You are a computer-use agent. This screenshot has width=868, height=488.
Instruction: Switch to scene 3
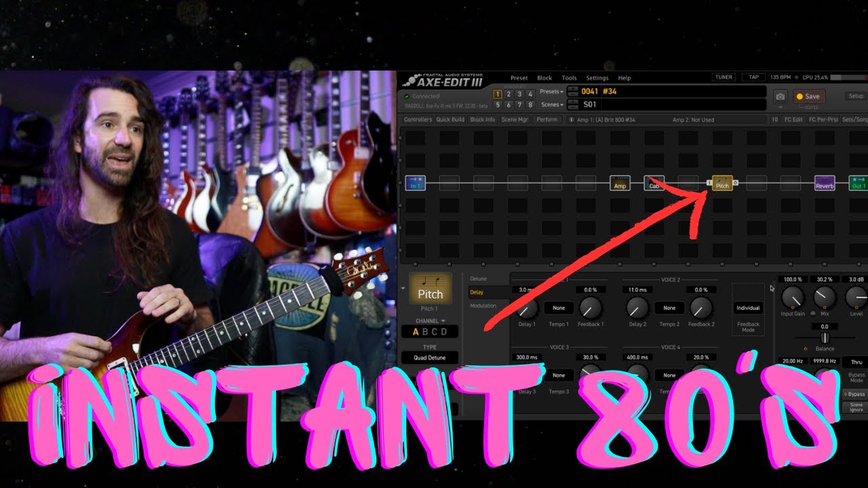[519, 95]
